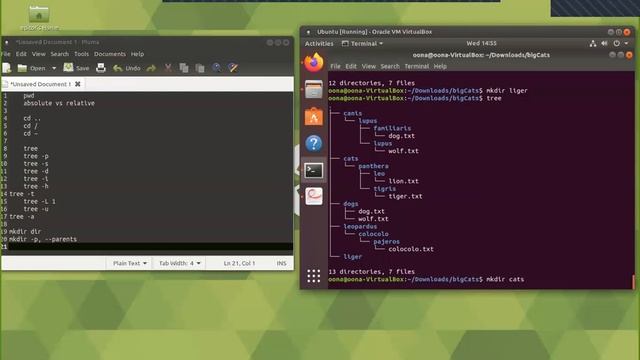640x360 pixels.
Task: Click 'panthera' in the tree output
Action: (373, 166)
